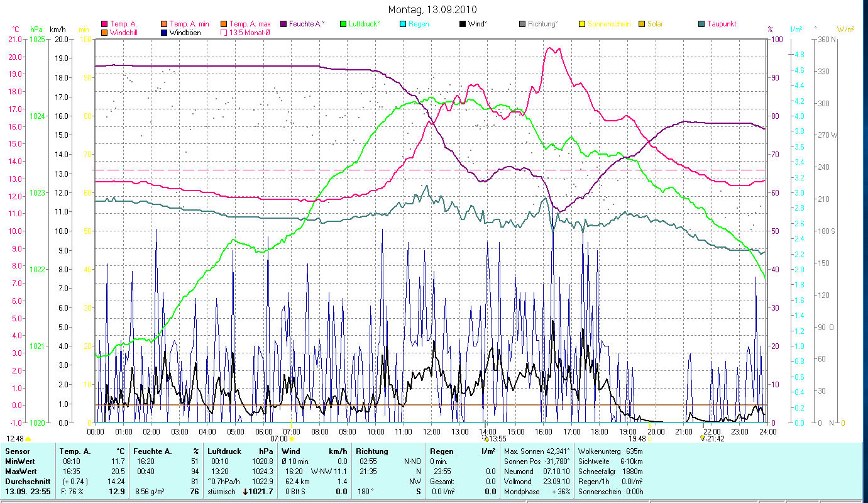This screenshot has width=868, height=503.
Task: Toggle the 13.5 Monat-Ø legend checkbox
Action: tap(224, 33)
